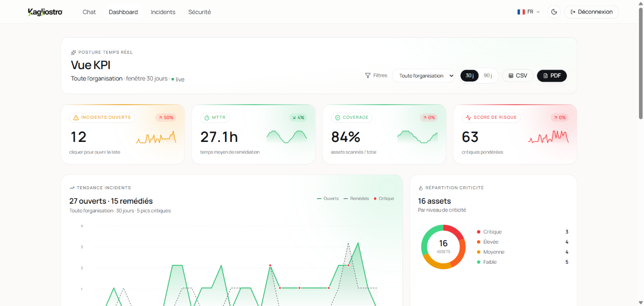Screen dimensions: 644x306
Task: Click the Kagliostro logo
Action: point(45,12)
